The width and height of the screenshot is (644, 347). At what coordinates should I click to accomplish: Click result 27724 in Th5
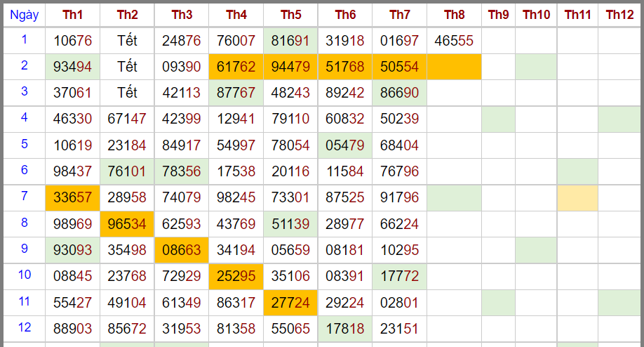click(x=290, y=303)
